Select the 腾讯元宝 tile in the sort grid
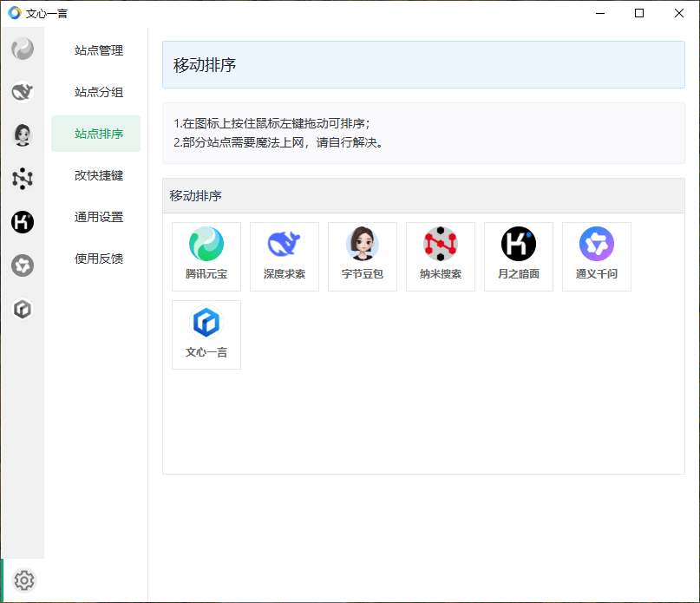 (206, 257)
